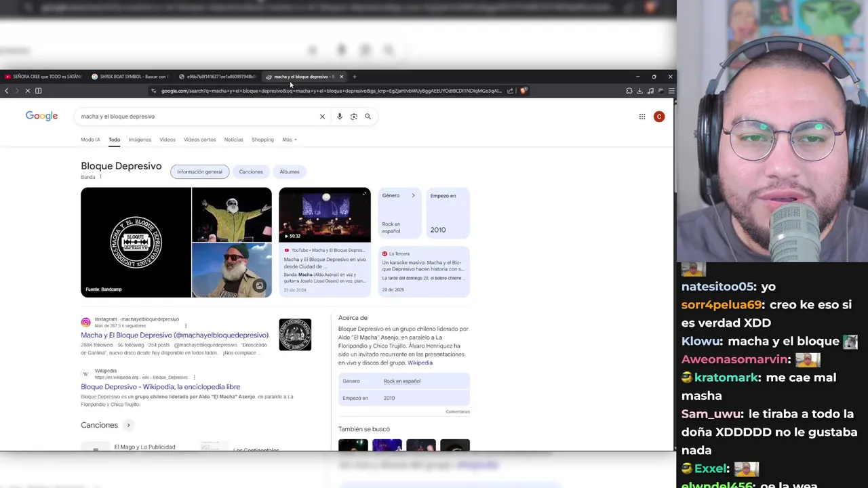Clear the search box with X
The width and height of the screenshot is (868, 488).
click(322, 117)
